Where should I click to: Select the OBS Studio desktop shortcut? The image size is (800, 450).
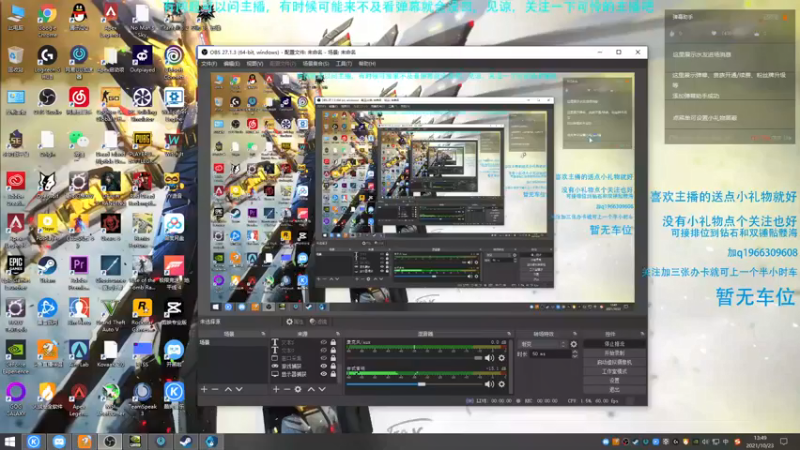47,101
